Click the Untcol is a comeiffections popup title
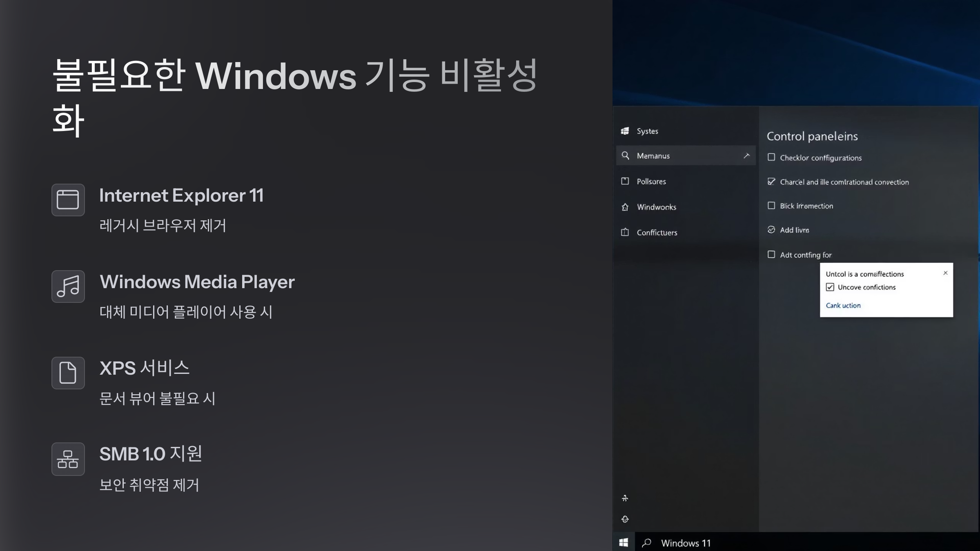The image size is (980, 551). 865,274
